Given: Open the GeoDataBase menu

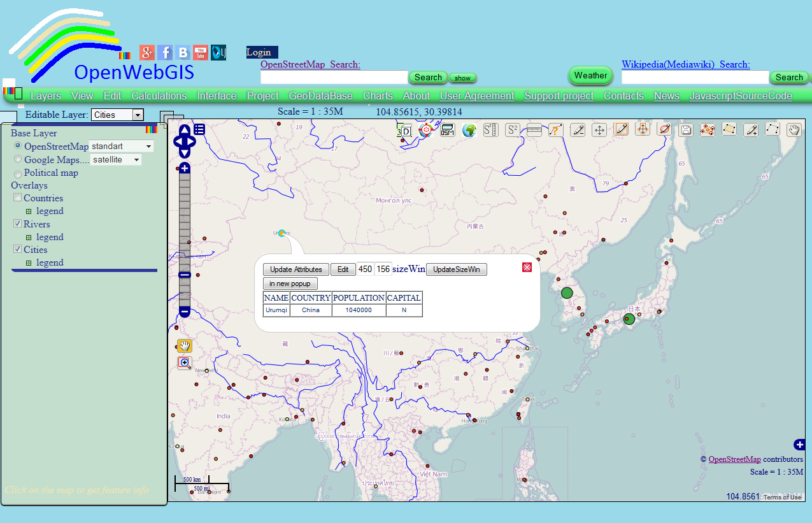Looking at the screenshot, I should (320, 96).
